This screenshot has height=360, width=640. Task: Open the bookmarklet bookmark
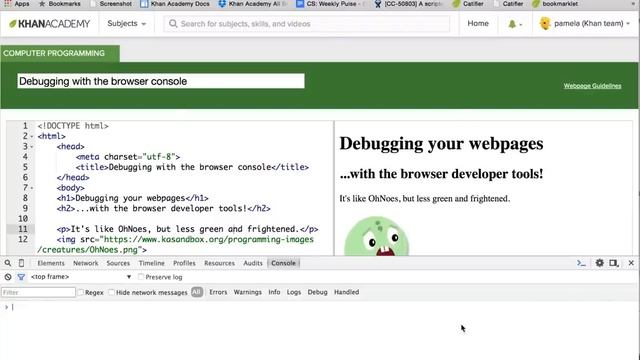pyautogui.click(x=556, y=3)
